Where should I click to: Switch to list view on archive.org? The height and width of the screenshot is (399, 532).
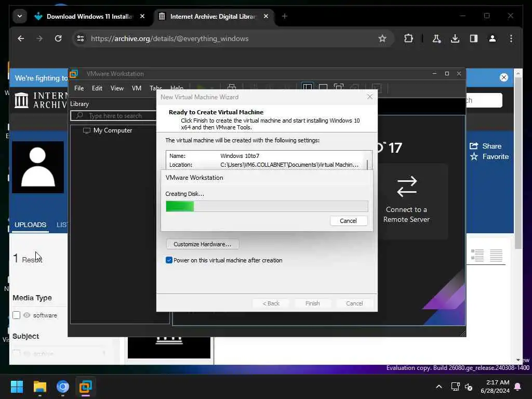[477, 255]
